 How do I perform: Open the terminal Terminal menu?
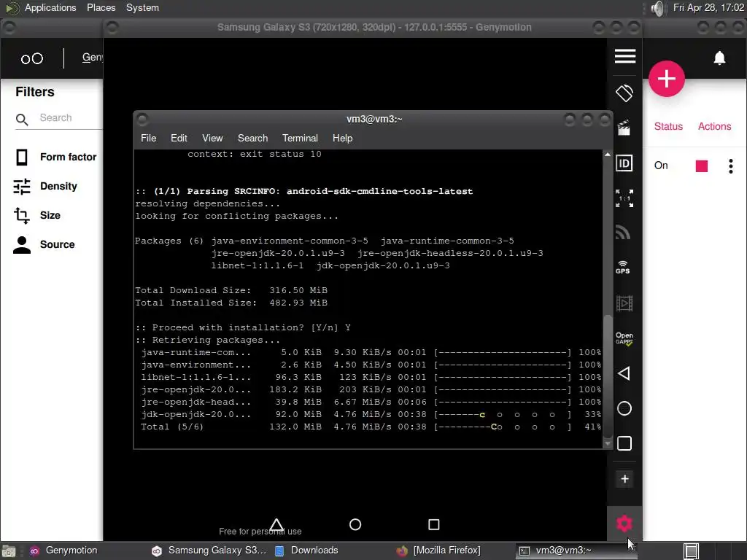tap(300, 138)
